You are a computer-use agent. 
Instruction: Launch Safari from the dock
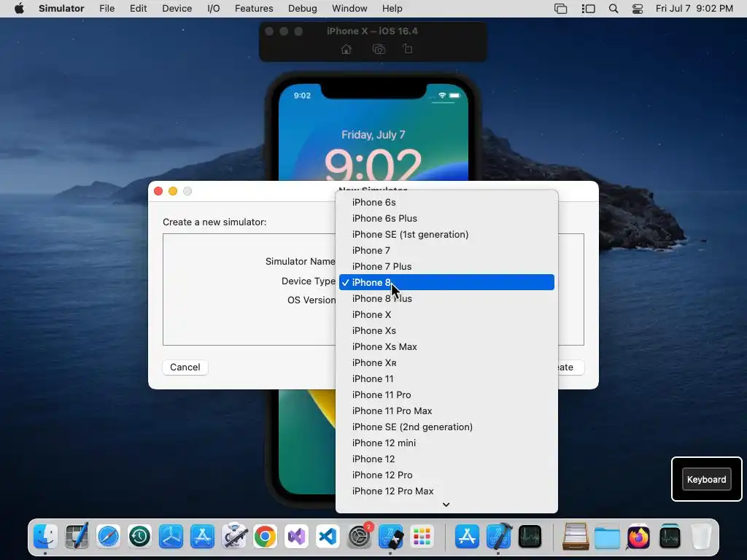pyautogui.click(x=108, y=537)
